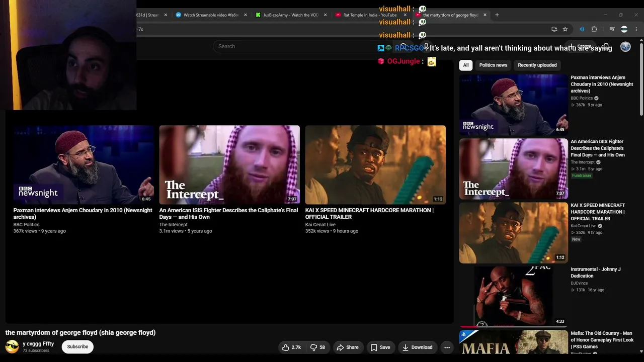Play the American ISIS Fighter endscreen thumbnail
The height and width of the screenshot is (362, 644).
[229, 164]
